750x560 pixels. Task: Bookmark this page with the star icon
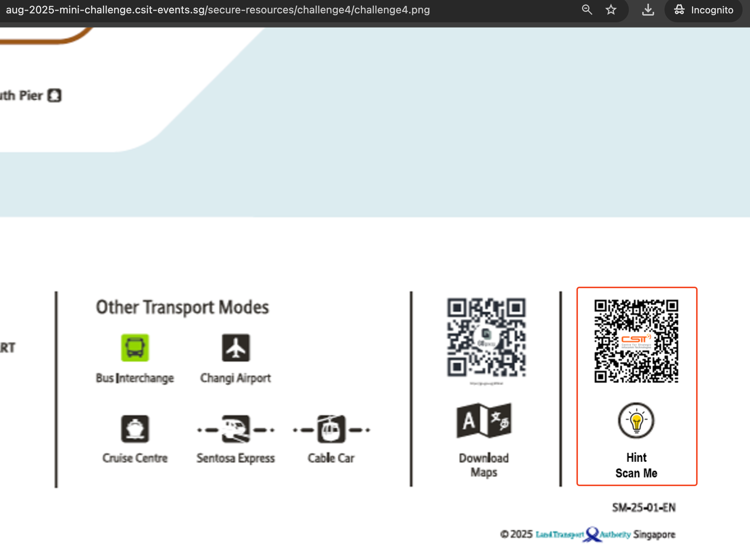pos(611,10)
